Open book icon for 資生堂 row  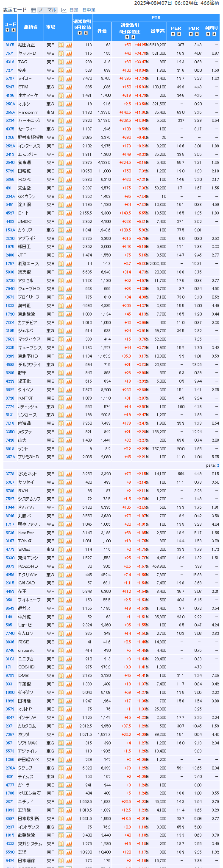[x=61, y=188]
